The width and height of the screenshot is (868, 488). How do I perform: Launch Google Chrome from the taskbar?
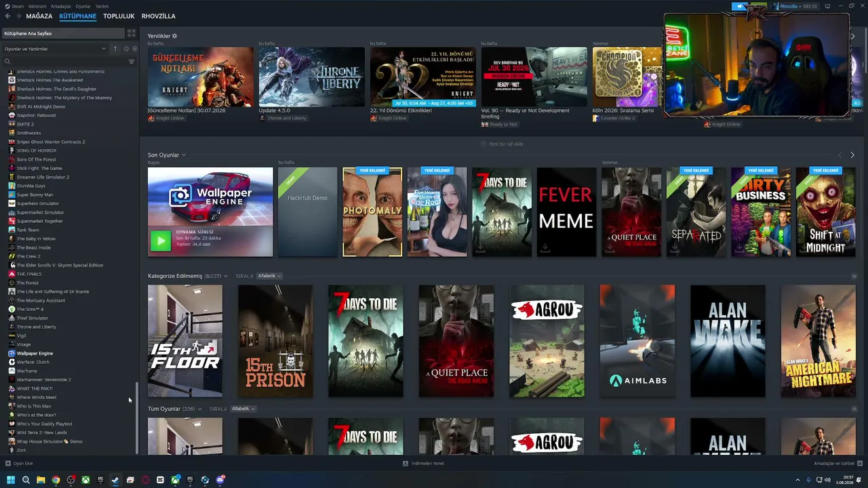pos(56,480)
